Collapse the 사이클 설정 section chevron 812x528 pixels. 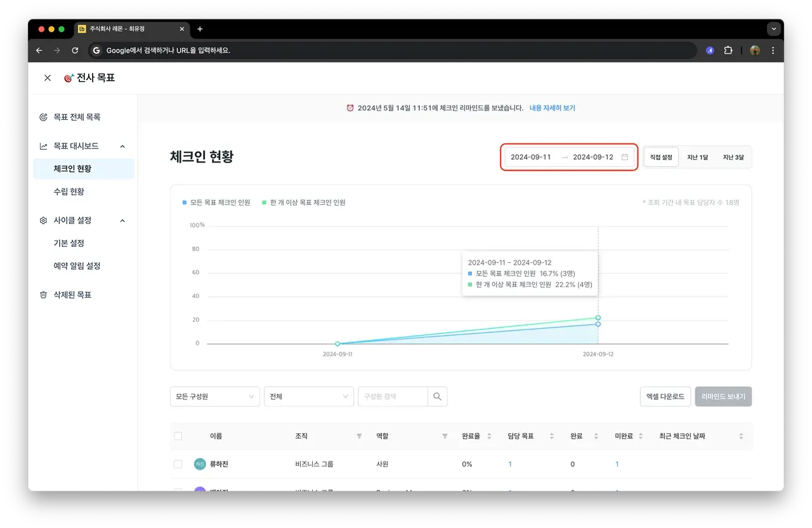coord(122,221)
